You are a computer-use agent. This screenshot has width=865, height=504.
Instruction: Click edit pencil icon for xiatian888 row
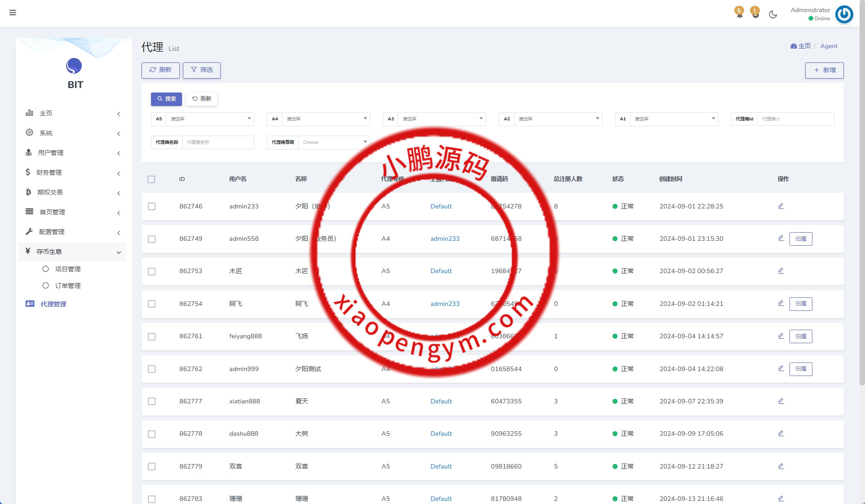tap(781, 401)
